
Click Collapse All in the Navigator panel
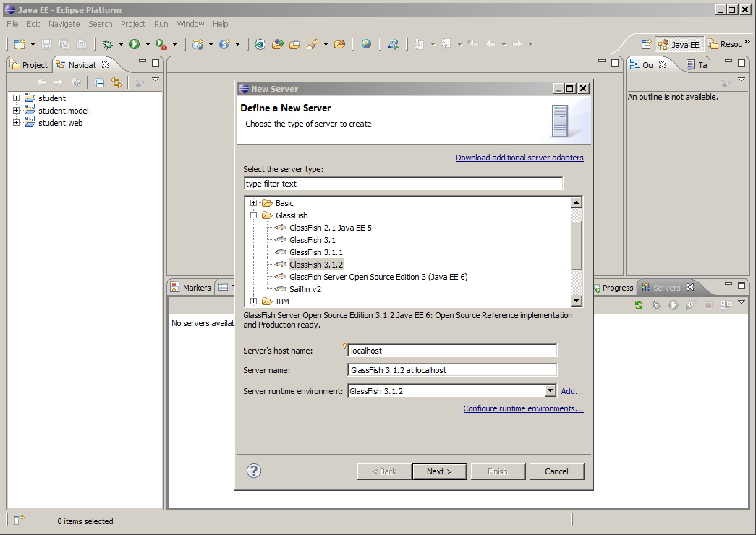tap(100, 83)
